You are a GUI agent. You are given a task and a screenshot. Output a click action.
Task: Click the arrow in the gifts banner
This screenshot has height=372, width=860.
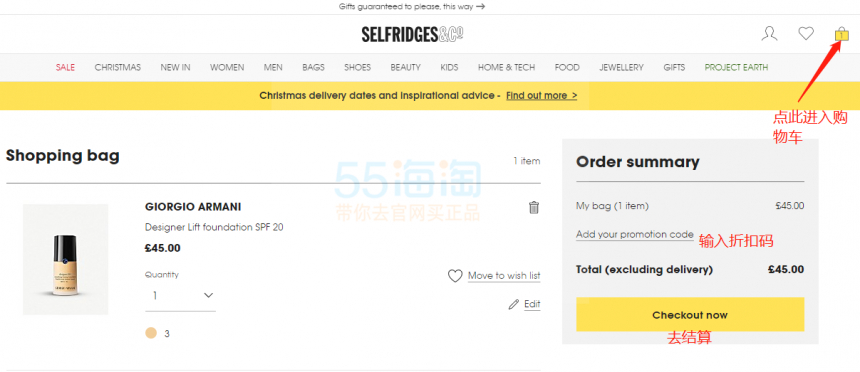click(x=480, y=7)
